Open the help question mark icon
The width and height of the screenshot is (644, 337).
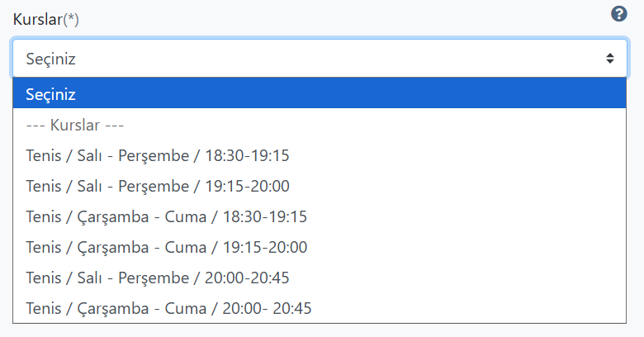click(618, 14)
